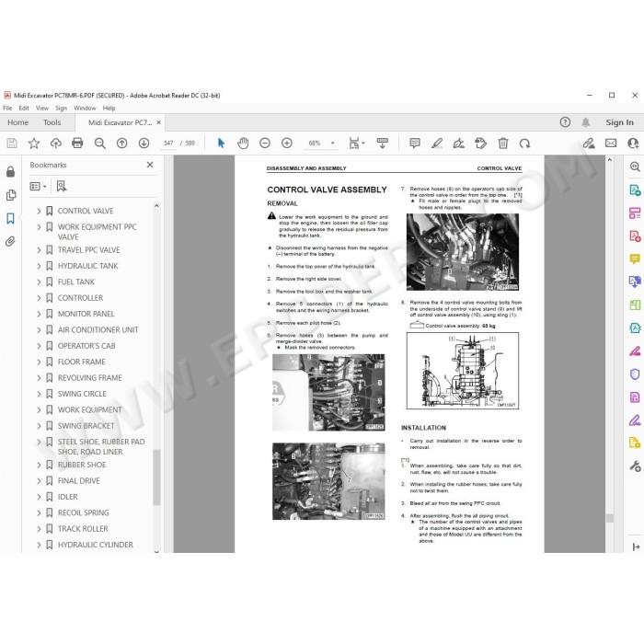
Task: Click Sign In
Action: point(619,122)
